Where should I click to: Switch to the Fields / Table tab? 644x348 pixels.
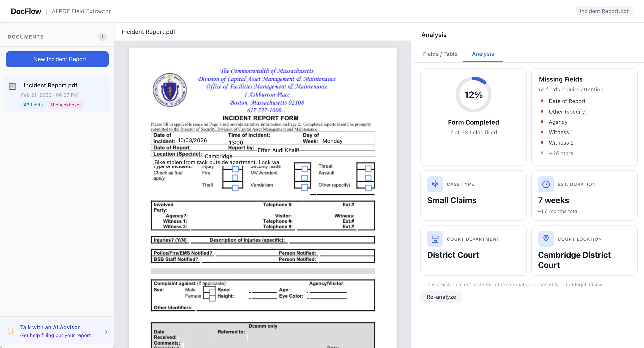click(x=440, y=54)
